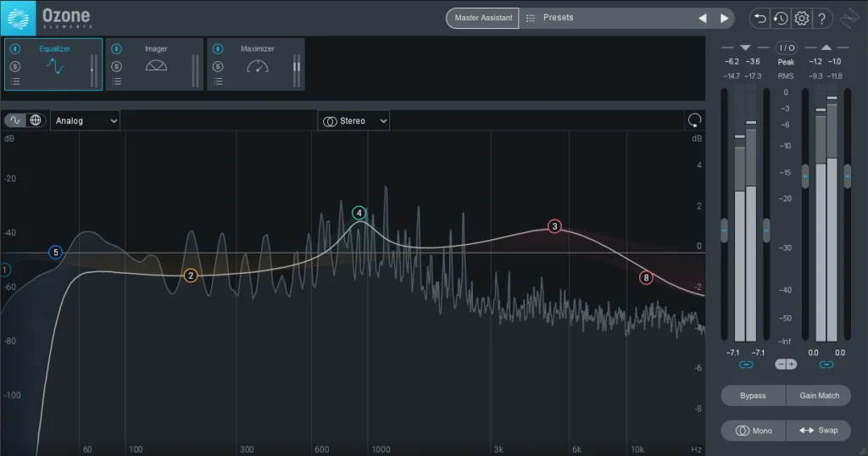Viewport: 868px width, 456px height.
Task: Click the Peak meter label
Action: (x=786, y=62)
